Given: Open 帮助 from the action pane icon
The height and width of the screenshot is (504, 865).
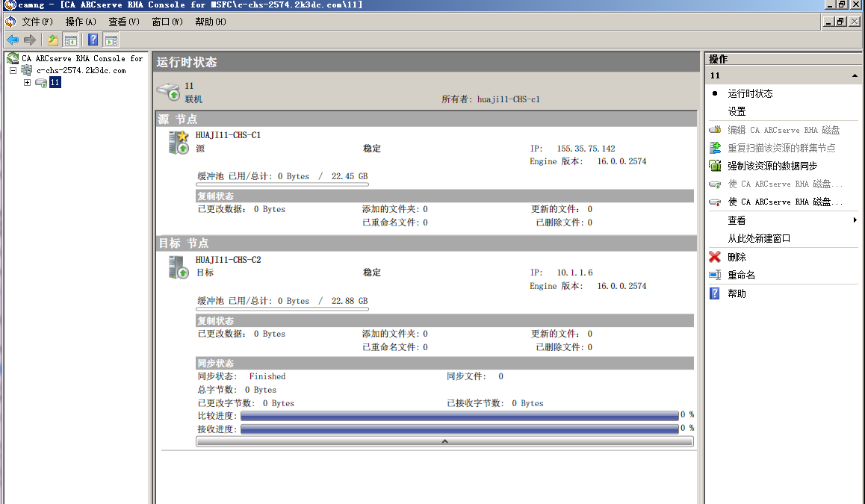Looking at the screenshot, I should (714, 293).
